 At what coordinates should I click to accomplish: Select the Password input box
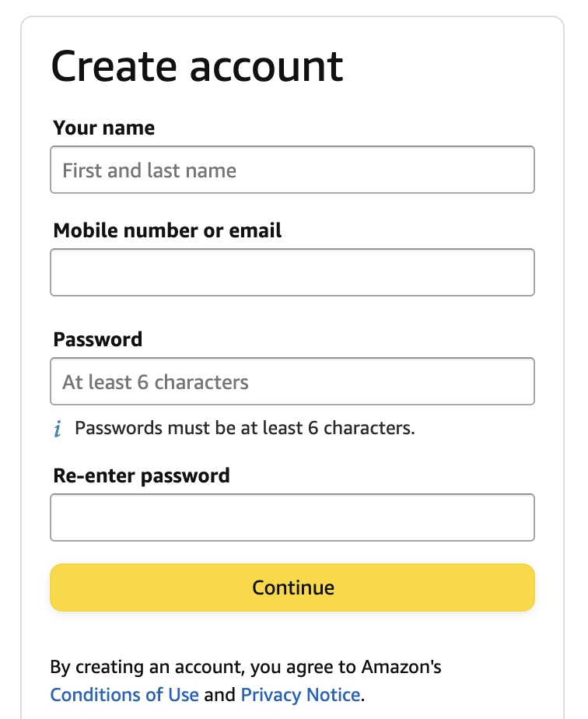[292, 381]
